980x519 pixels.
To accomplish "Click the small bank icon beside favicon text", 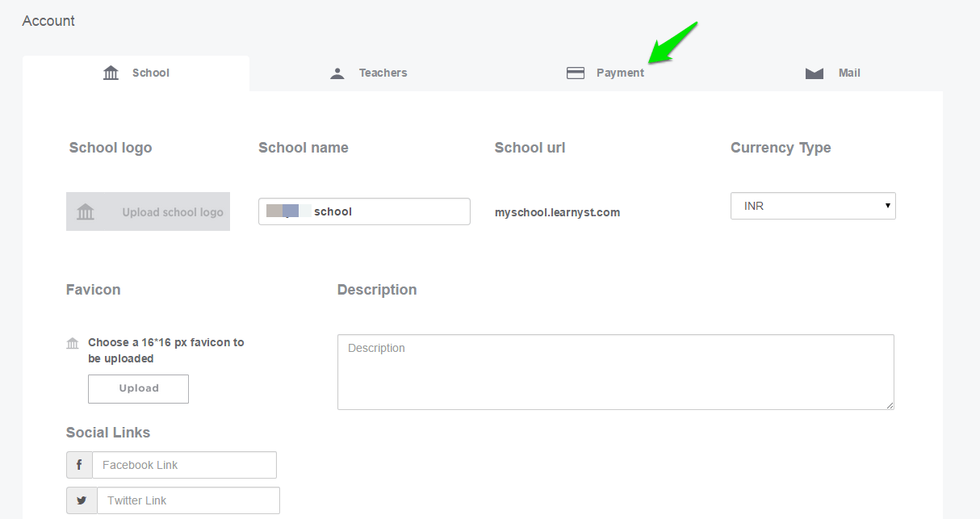I will coord(73,343).
